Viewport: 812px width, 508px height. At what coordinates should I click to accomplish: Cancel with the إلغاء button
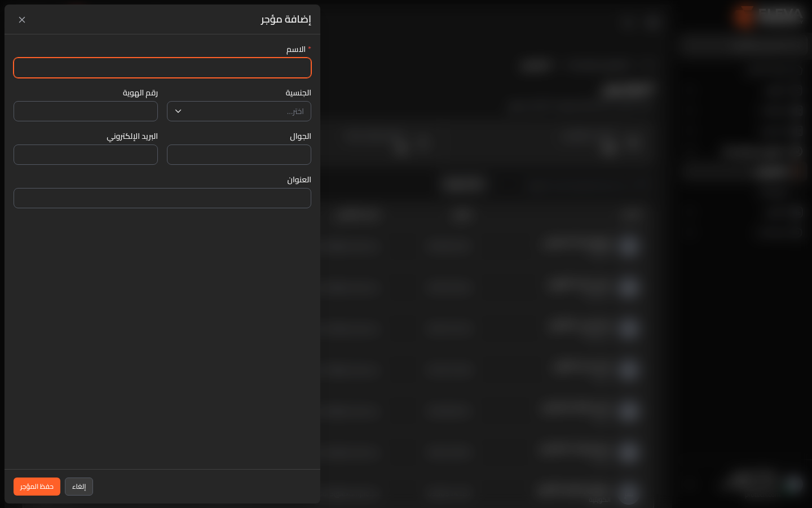point(79,487)
